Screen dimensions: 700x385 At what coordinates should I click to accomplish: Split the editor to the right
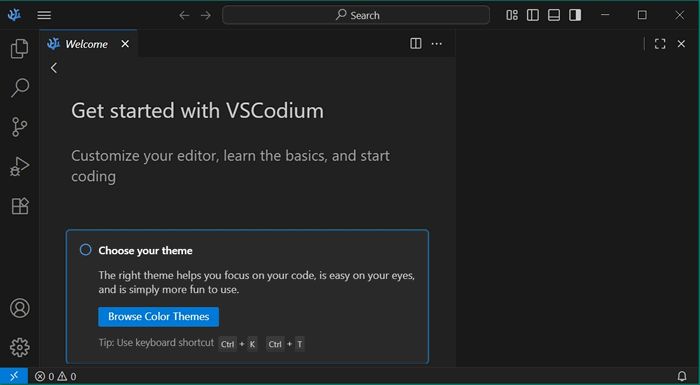tap(416, 43)
